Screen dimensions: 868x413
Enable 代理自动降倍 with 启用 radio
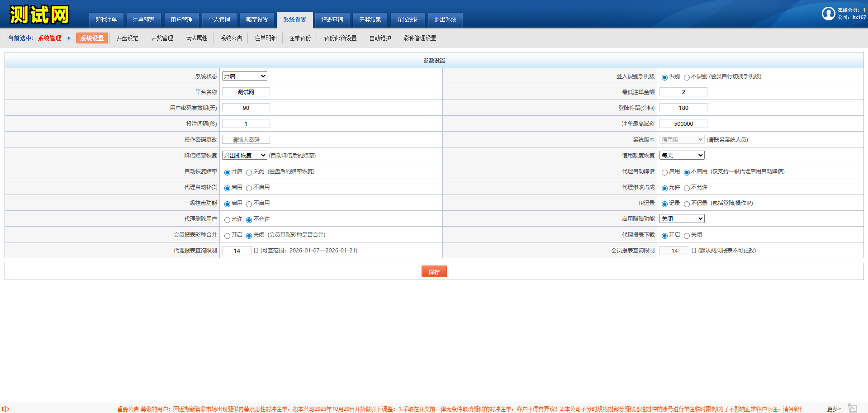point(664,172)
